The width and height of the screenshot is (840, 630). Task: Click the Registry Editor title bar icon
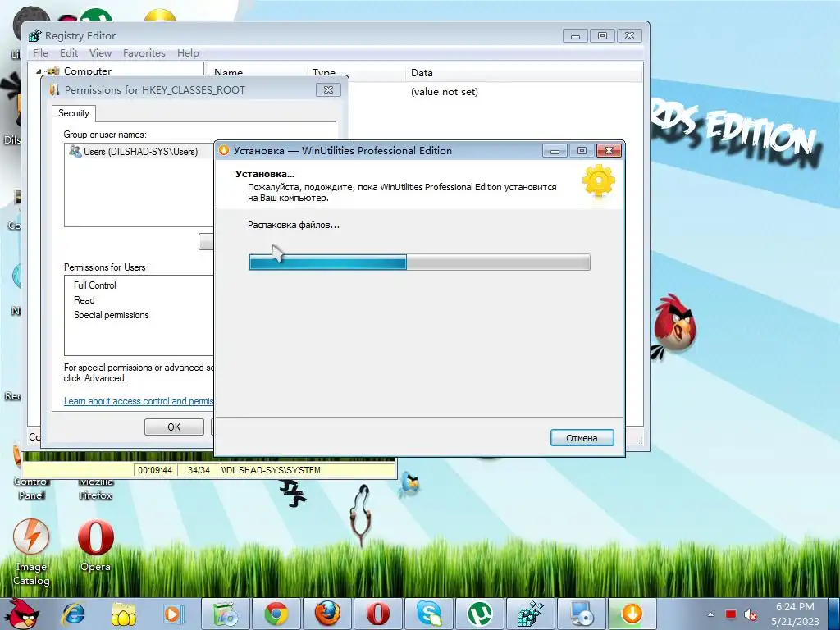(34, 36)
